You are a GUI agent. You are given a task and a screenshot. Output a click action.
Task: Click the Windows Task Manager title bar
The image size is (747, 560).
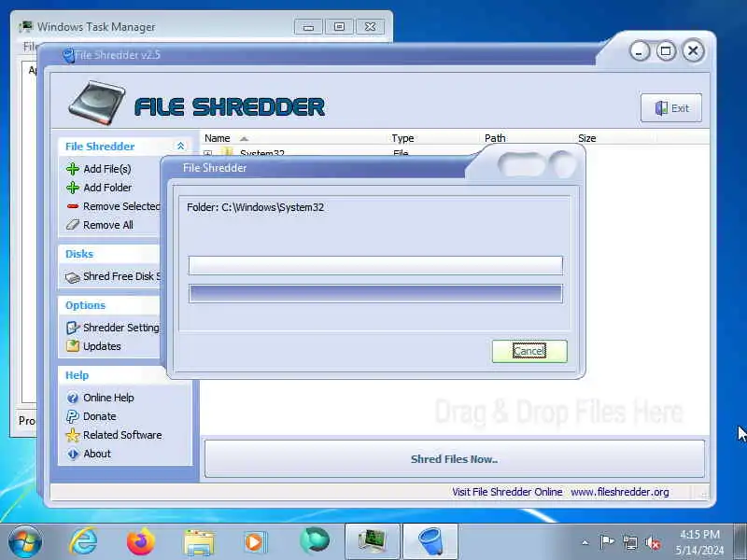pyautogui.click(x=152, y=27)
